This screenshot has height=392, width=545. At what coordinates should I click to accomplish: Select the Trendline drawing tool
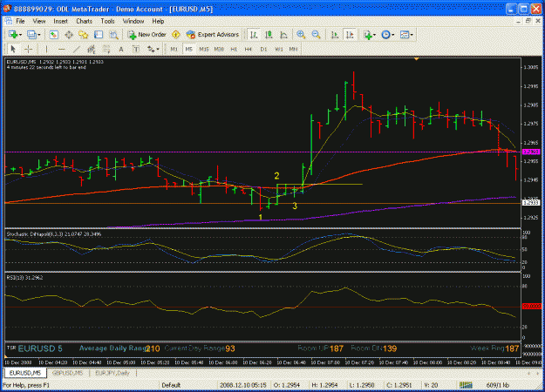pos(77,50)
